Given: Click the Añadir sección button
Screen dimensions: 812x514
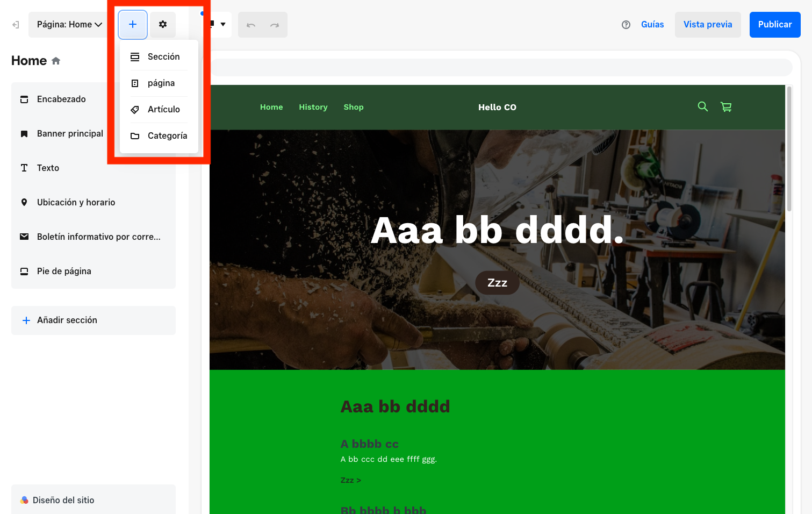Looking at the screenshot, I should coord(94,320).
